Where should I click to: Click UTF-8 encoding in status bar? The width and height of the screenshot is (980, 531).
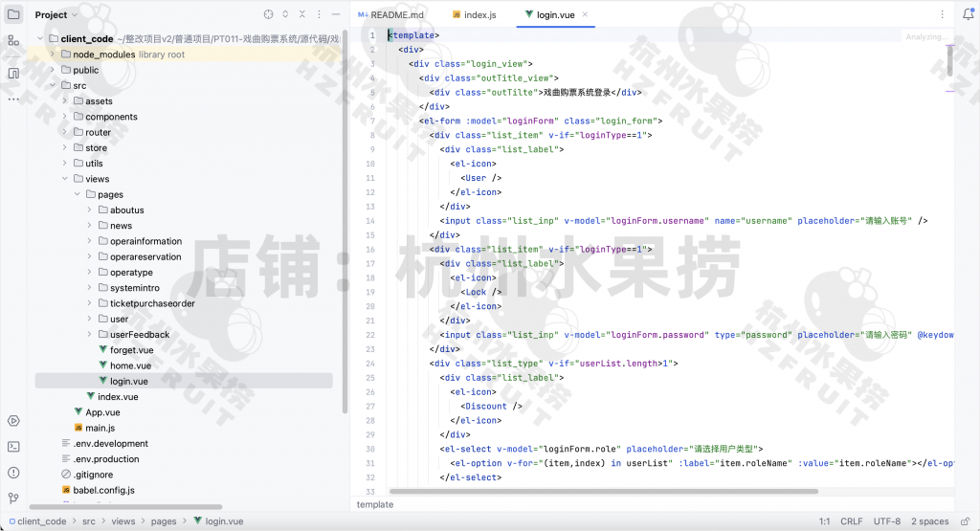pos(887,521)
